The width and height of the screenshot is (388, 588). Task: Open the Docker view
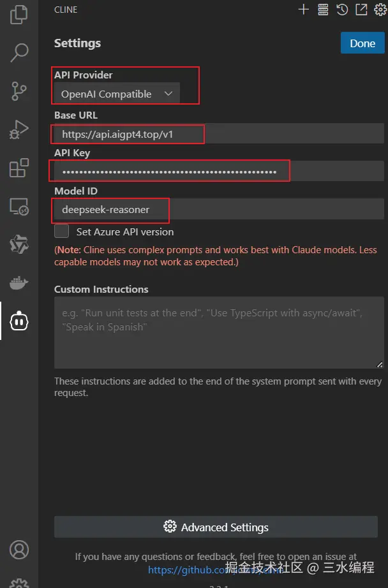pyautogui.click(x=19, y=283)
